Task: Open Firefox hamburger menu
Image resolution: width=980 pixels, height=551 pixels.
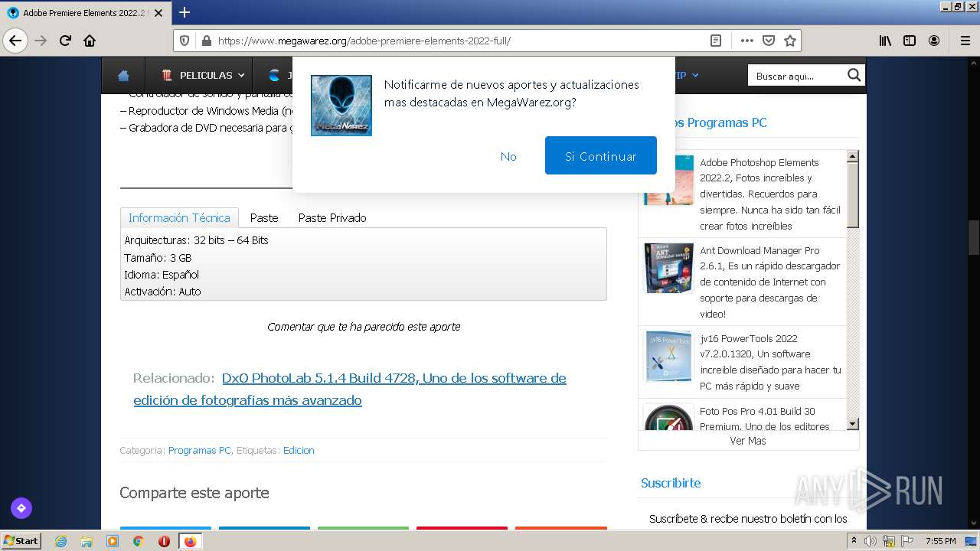Action: [965, 41]
